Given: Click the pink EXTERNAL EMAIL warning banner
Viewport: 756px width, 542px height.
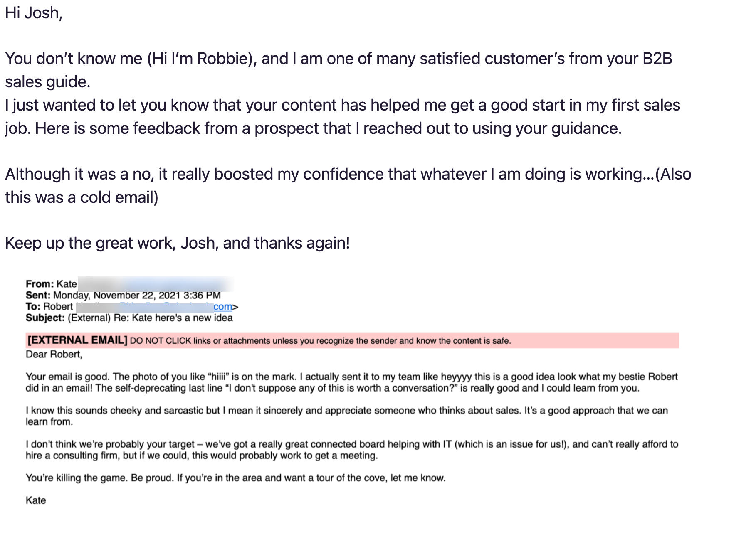Looking at the screenshot, I should [352, 340].
